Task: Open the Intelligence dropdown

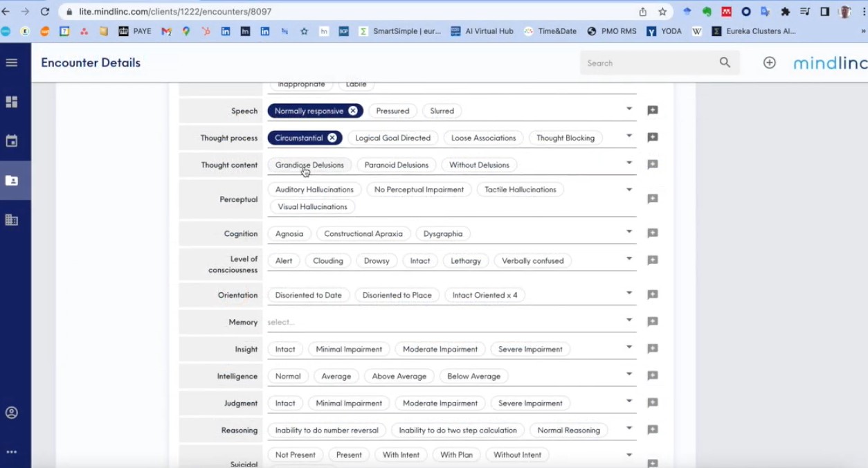Action: pyautogui.click(x=629, y=375)
